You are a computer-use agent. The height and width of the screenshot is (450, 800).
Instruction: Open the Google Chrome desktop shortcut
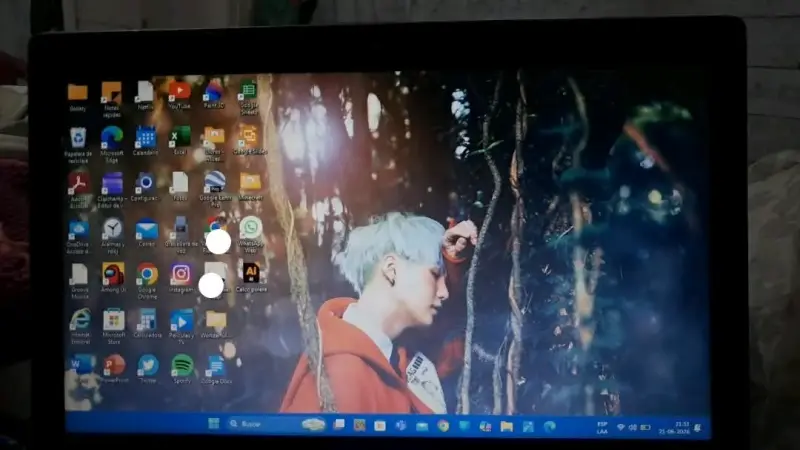point(147,281)
